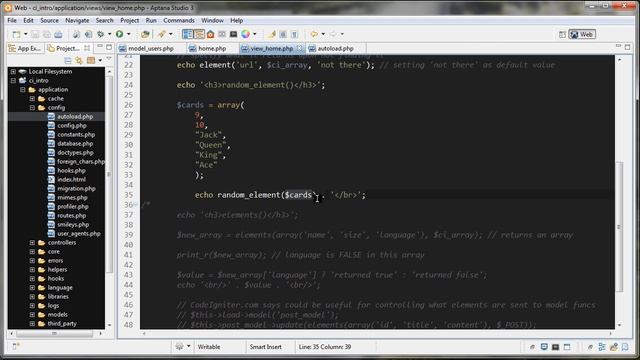Minimize the editor area
Image resolution: width=640 pixels, height=360 pixels.
pos(618,47)
